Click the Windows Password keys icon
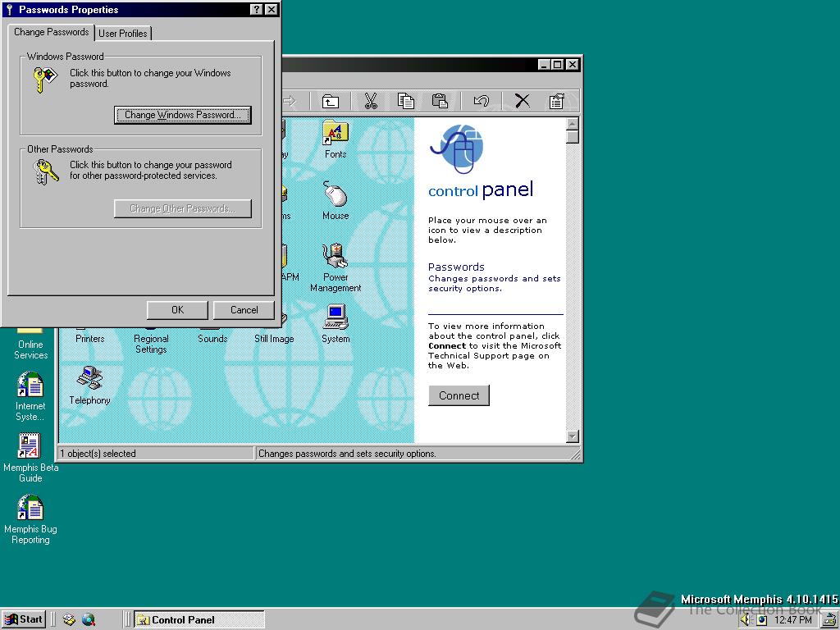Image resolution: width=840 pixels, height=630 pixels. 46,80
